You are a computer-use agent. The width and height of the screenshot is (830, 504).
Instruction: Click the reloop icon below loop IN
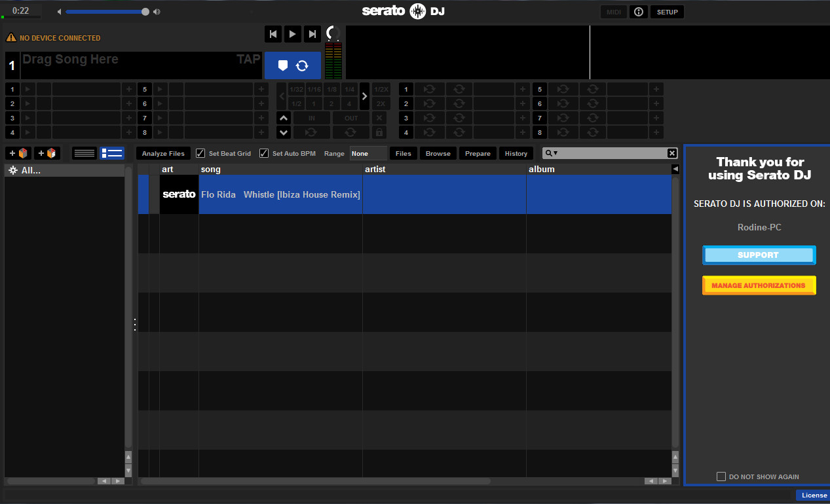[311, 132]
